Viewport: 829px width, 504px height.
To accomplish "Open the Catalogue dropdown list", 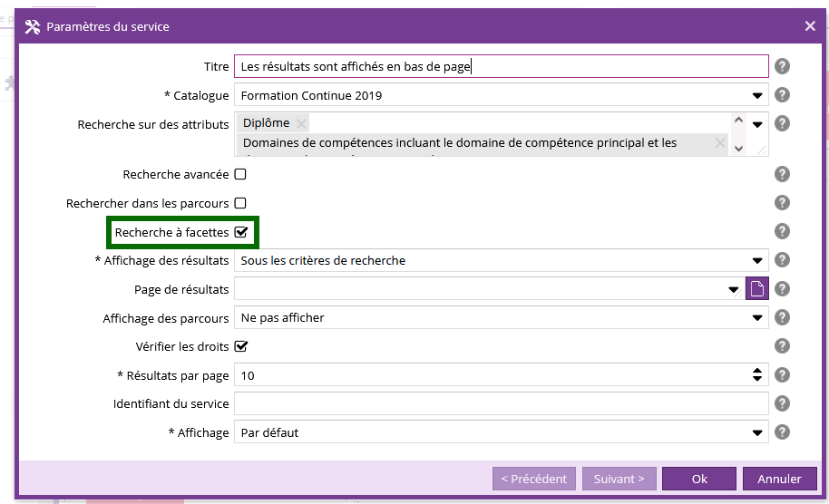I will (756, 96).
